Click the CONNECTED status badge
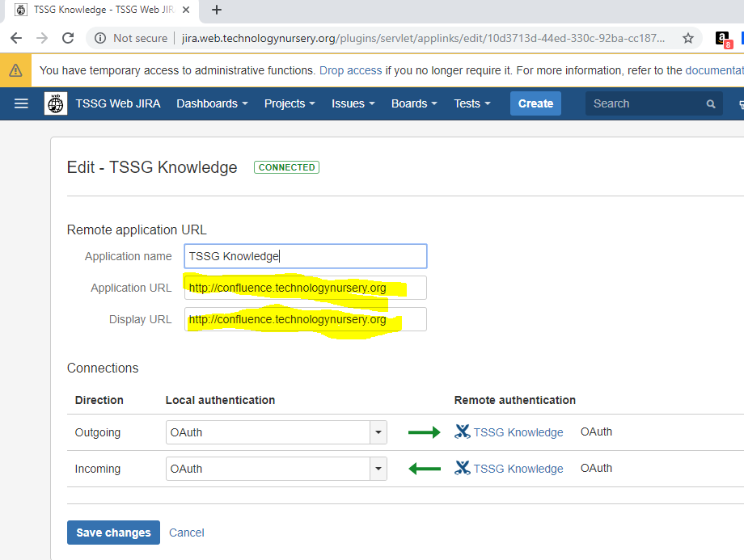The image size is (744, 560). [286, 167]
